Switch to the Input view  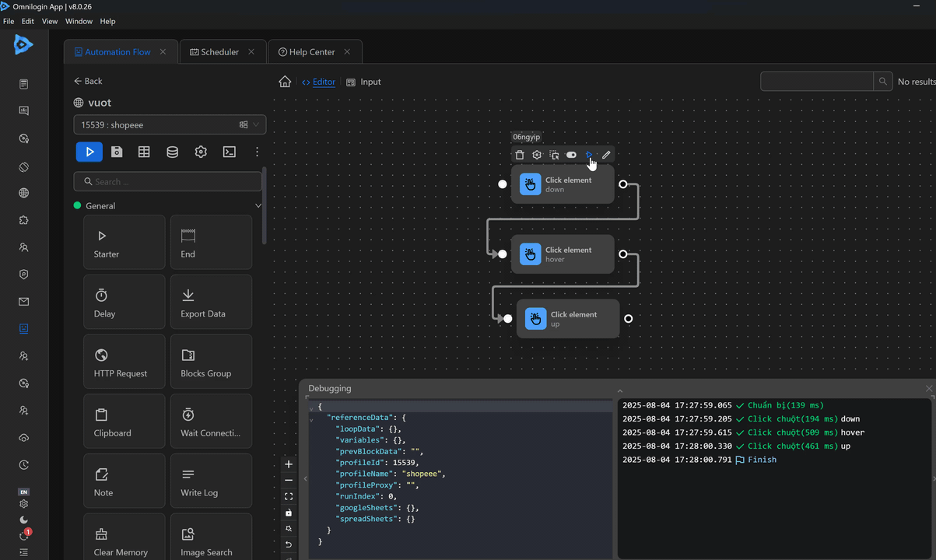click(x=363, y=82)
